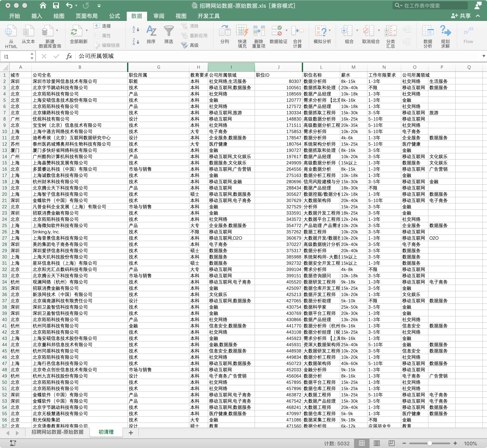Screen dimensions: 487x448
Task: Click the 共享 share button
Action: pos(461,16)
